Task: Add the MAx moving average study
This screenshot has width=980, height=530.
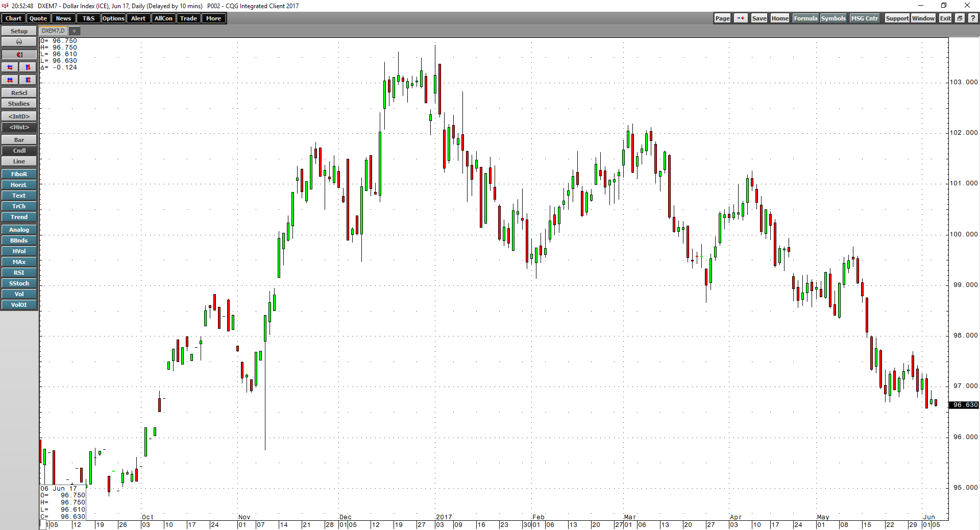Action: [x=19, y=262]
